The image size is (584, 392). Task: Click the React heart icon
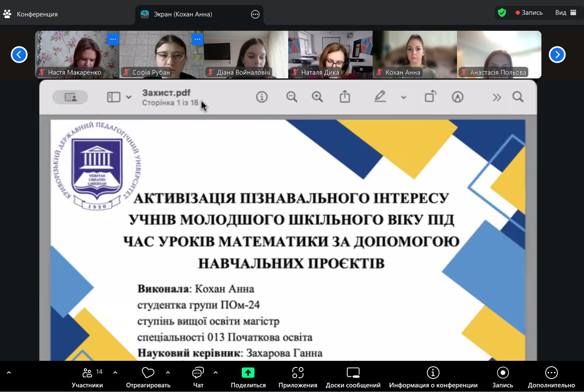point(148,373)
